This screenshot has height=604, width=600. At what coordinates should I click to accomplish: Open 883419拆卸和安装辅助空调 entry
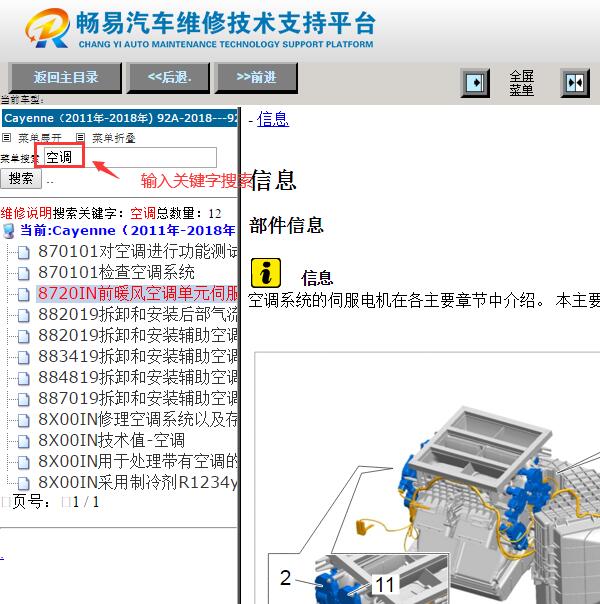tap(138, 356)
